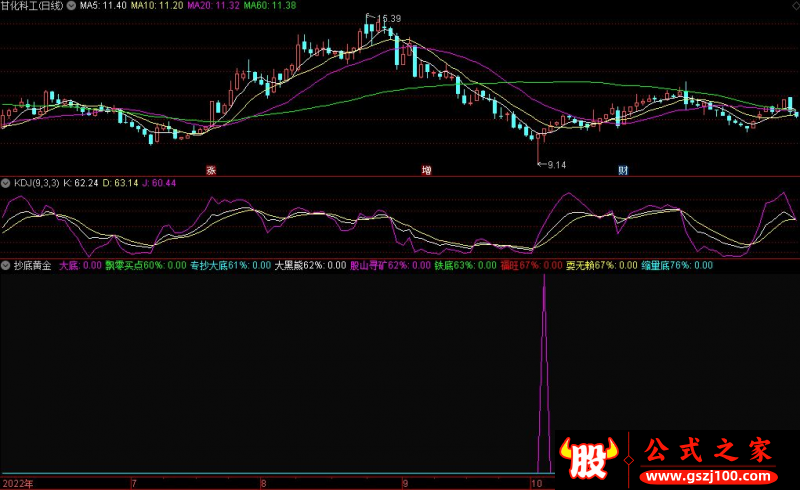Click the red bull 股 logo icon
Image resolution: width=800 pixels, height=490 pixels.
[x=589, y=456]
